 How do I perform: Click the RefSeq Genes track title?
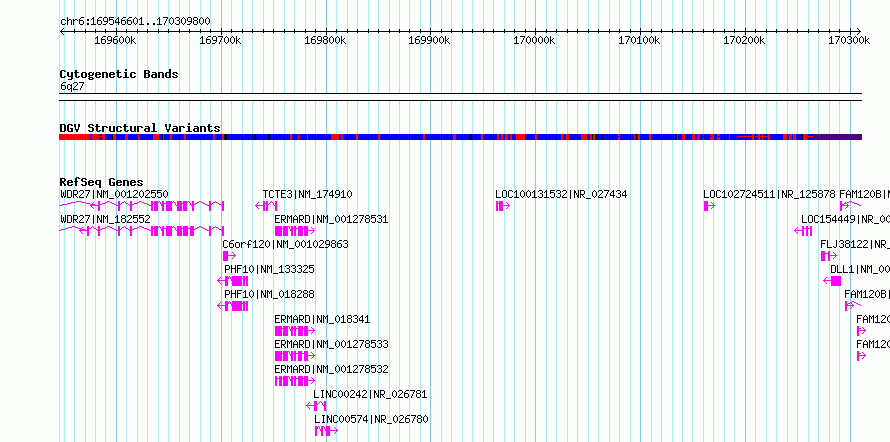(x=101, y=182)
